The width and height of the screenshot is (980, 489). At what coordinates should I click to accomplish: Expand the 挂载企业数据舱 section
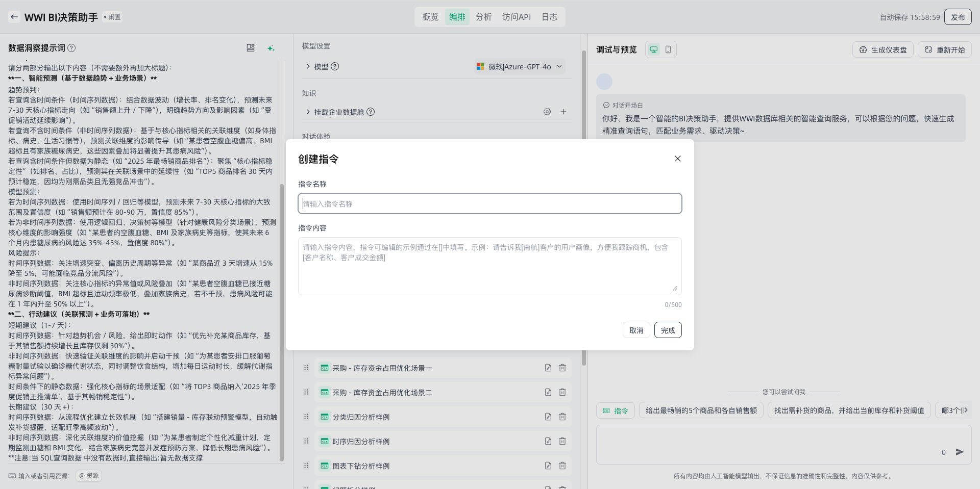click(308, 112)
